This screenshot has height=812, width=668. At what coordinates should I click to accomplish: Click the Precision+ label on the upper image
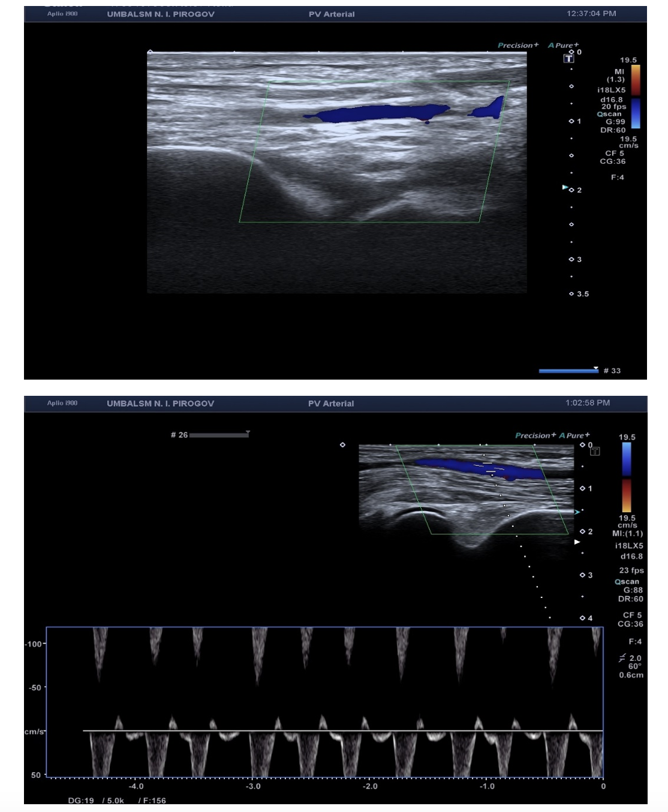(517, 46)
